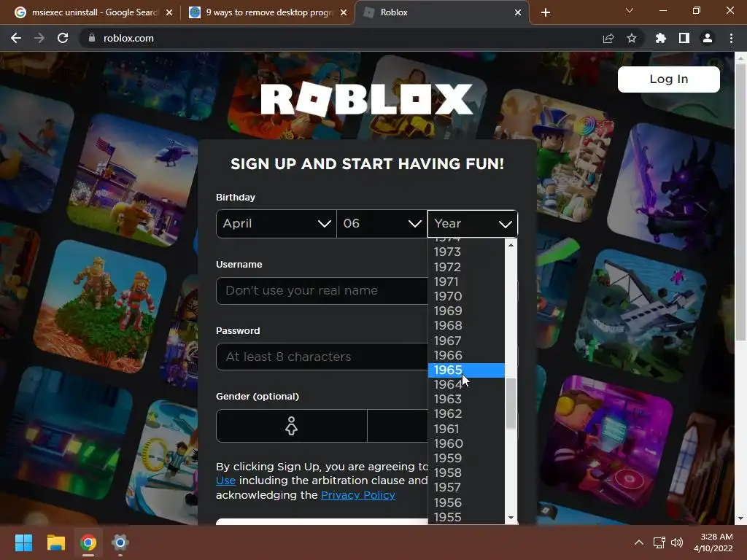This screenshot has height=560, width=747.
Task: Switch to the 9 ways to remove desktop programs tab
Action: point(268,12)
